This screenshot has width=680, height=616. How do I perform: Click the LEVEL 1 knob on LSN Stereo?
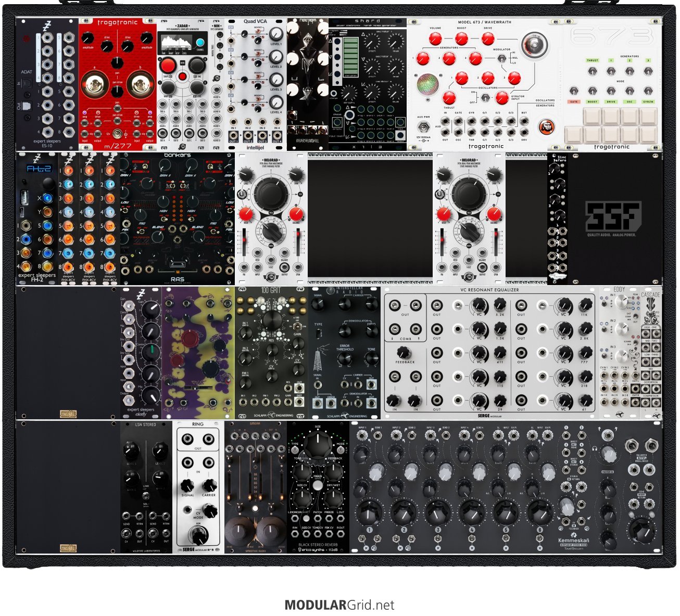click(x=132, y=451)
